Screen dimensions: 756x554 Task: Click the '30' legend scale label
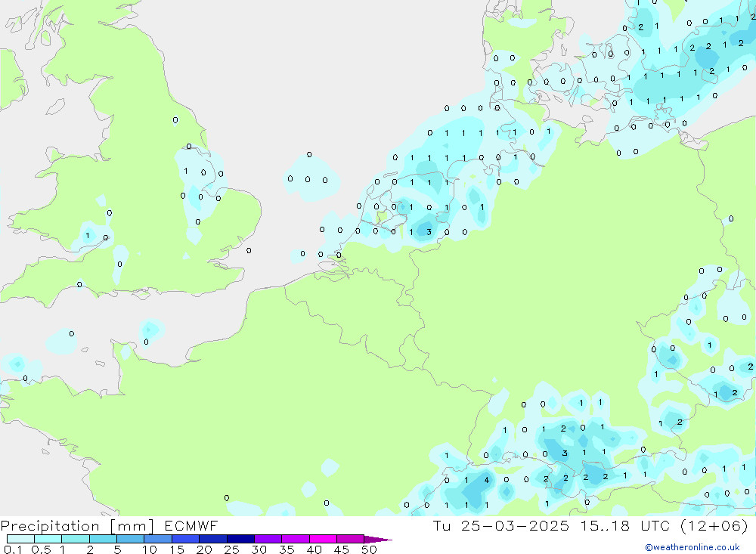(259, 549)
